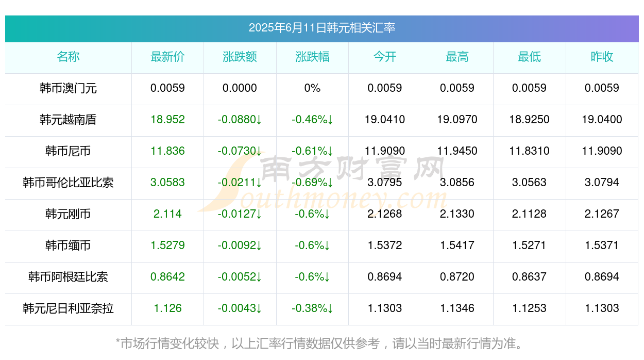Click previous close 2.1267
This screenshot has height=360, width=644.
[x=602, y=214]
